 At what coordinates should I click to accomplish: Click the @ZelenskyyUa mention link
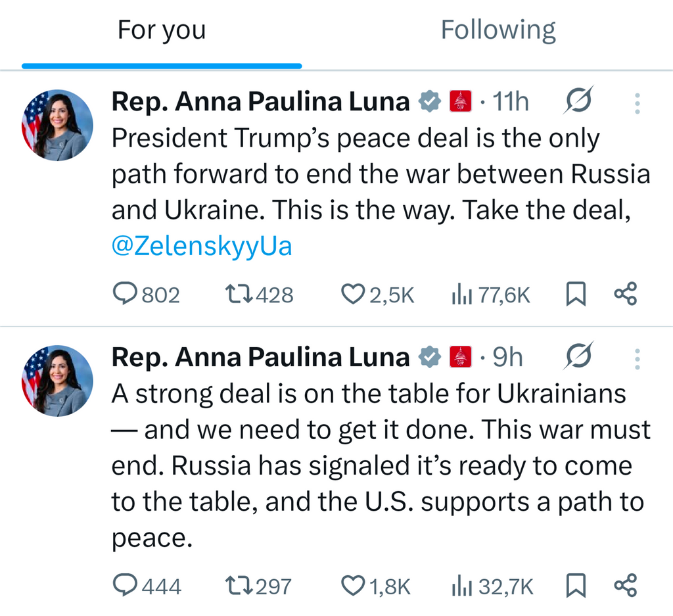(202, 247)
